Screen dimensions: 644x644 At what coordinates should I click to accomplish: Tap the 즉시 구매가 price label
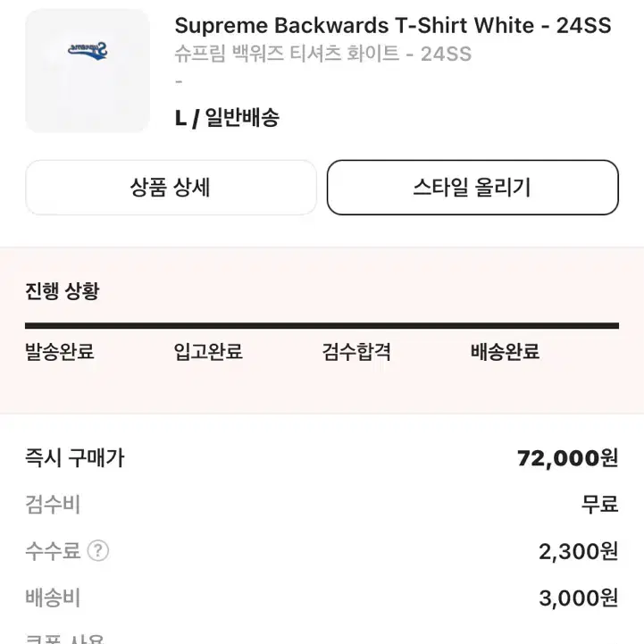[75, 457]
